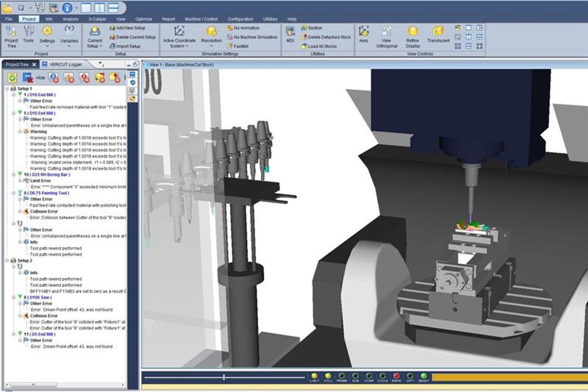588x392 pixels.
Task: Select the stacked view layout icon
Action: pos(113,8)
